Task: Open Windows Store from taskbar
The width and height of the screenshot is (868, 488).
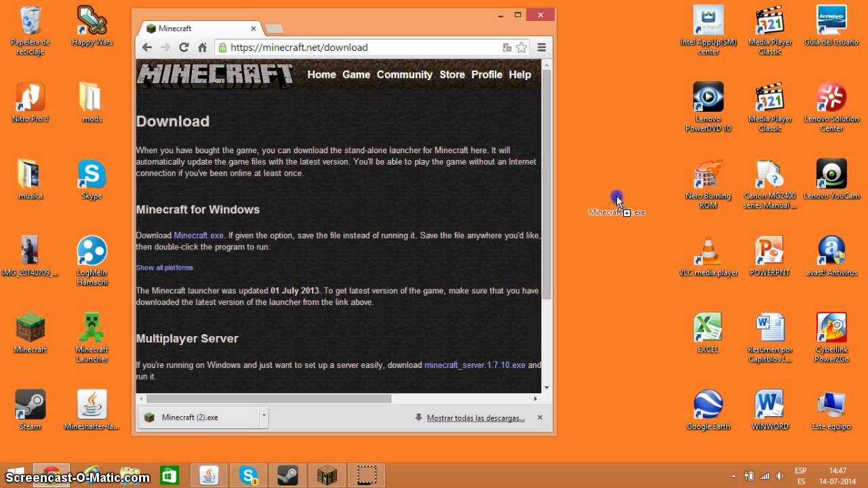Action: (169, 475)
